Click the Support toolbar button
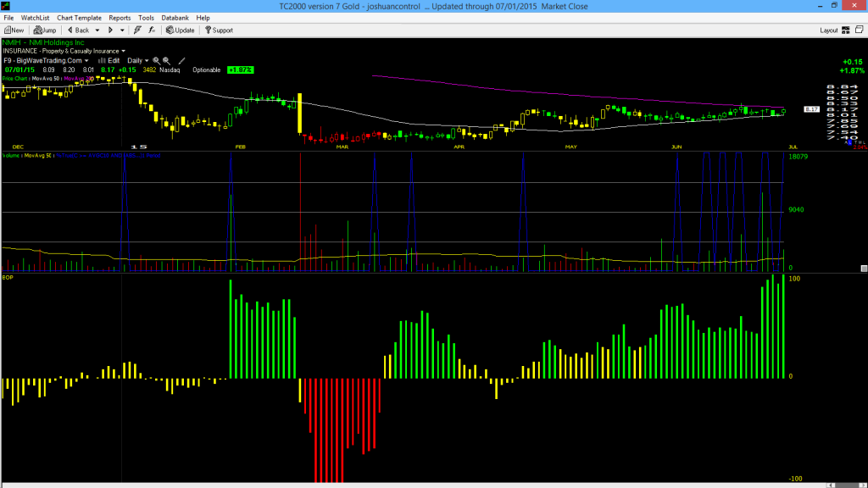The height and width of the screenshot is (488, 868). (219, 30)
